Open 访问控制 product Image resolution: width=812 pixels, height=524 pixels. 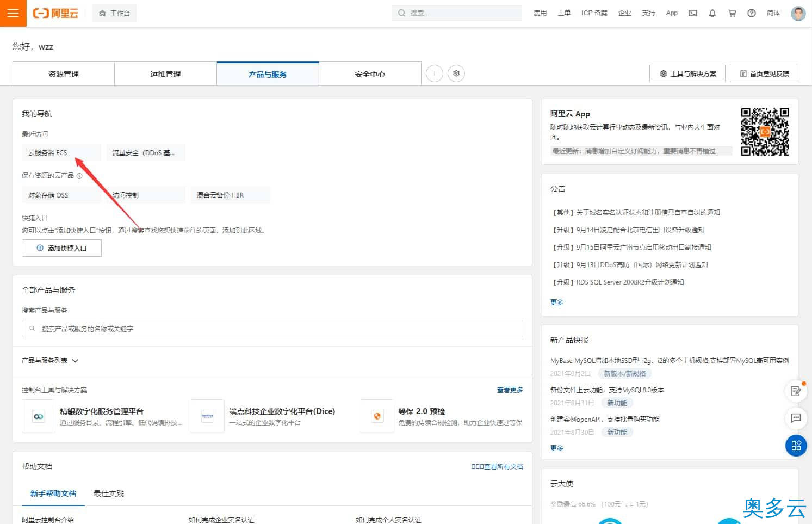[x=146, y=195]
